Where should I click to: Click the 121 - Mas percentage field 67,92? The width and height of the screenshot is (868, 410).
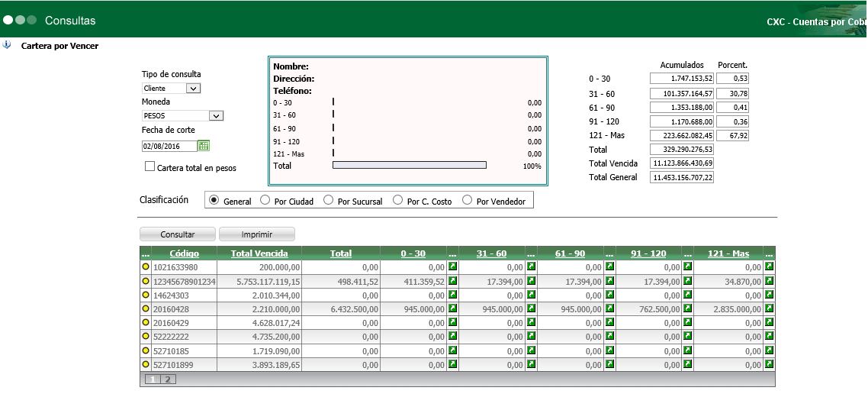pos(732,136)
